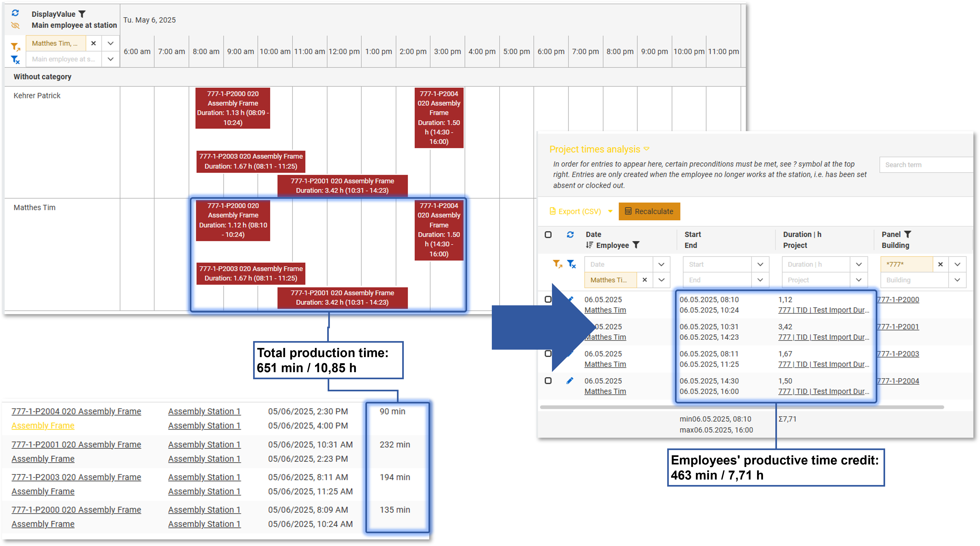Select Matthes Tim's 777-1-P2001 block

(342, 298)
